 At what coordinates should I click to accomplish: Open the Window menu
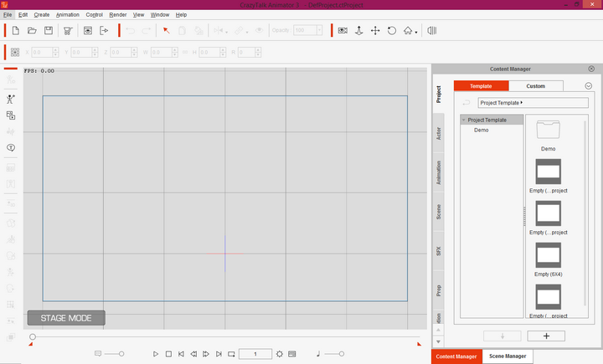160,14
